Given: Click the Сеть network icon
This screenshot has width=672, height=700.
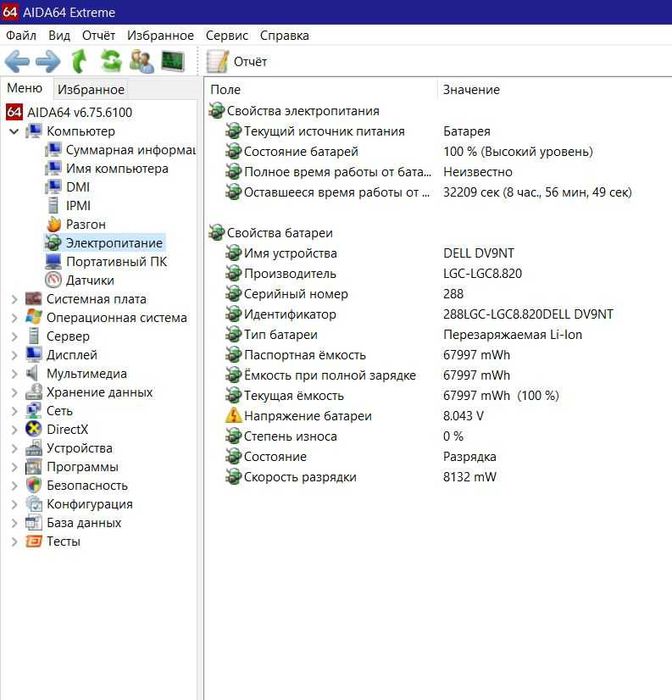Looking at the screenshot, I should [x=34, y=410].
